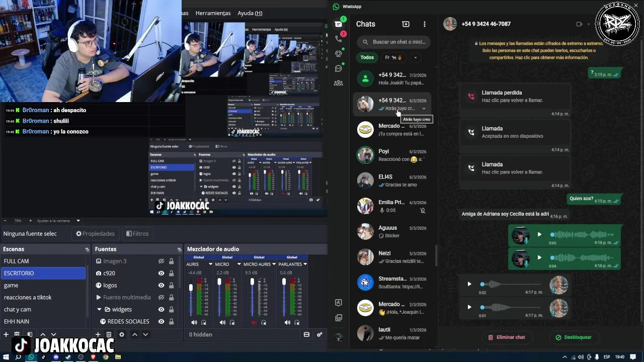Open PARLANTES channel dropdown arrow

[x=305, y=264]
